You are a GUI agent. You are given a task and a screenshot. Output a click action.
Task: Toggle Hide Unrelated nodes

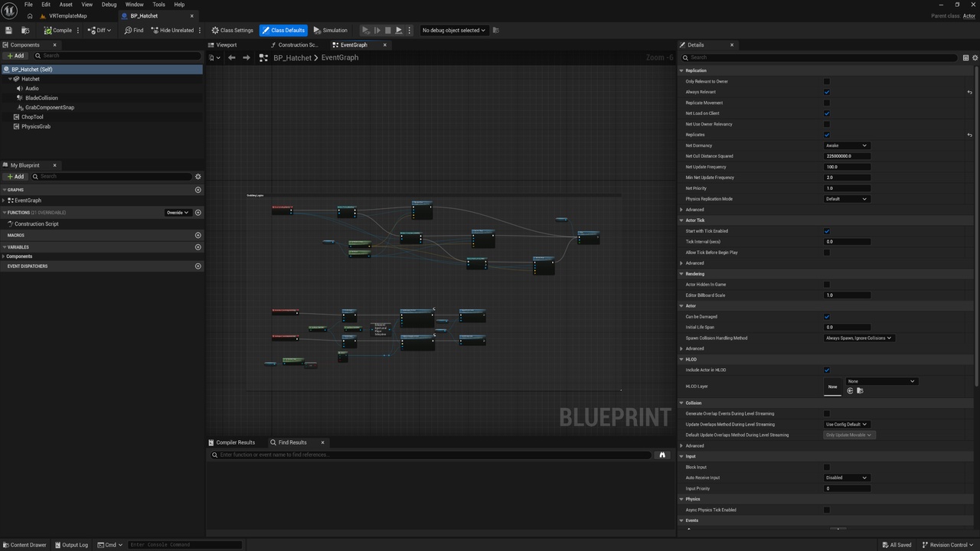tap(172, 31)
